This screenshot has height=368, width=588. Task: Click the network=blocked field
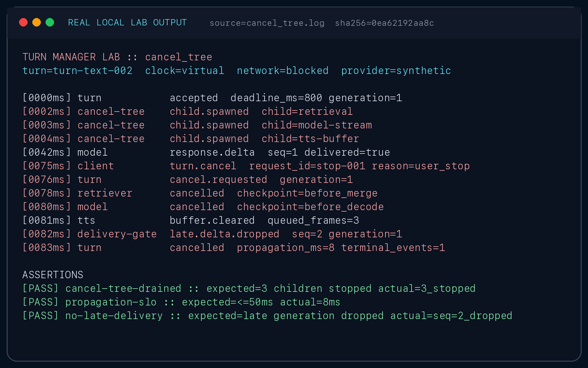click(283, 71)
